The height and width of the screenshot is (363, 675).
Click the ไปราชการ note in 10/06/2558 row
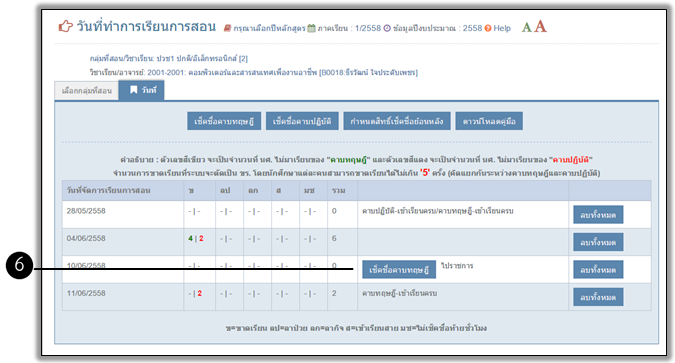pos(457,266)
